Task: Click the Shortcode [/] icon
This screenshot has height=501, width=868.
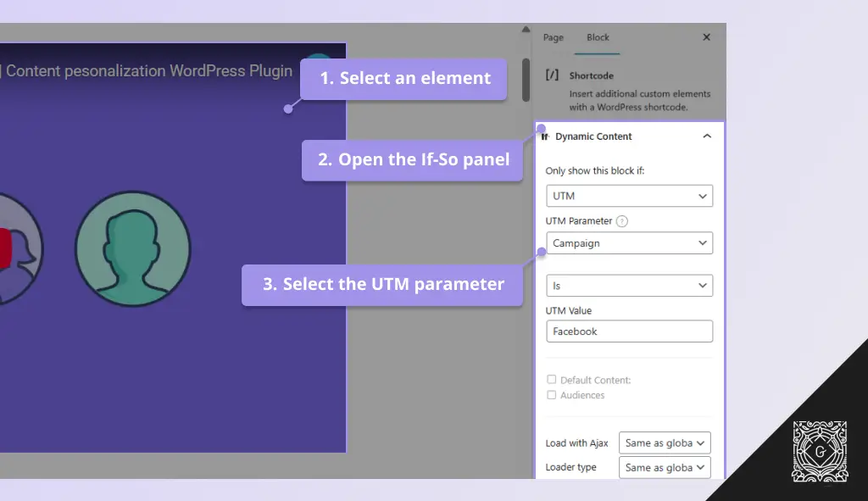Action: coord(550,75)
